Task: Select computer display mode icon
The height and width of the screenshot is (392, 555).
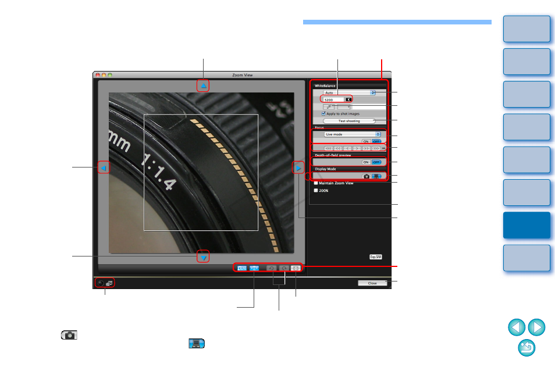Action: (x=376, y=176)
